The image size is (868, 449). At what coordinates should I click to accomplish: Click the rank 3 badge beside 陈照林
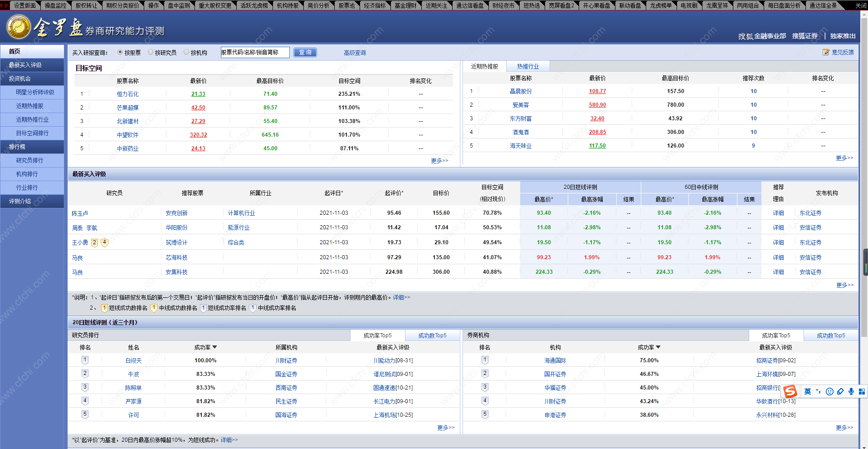(x=85, y=387)
